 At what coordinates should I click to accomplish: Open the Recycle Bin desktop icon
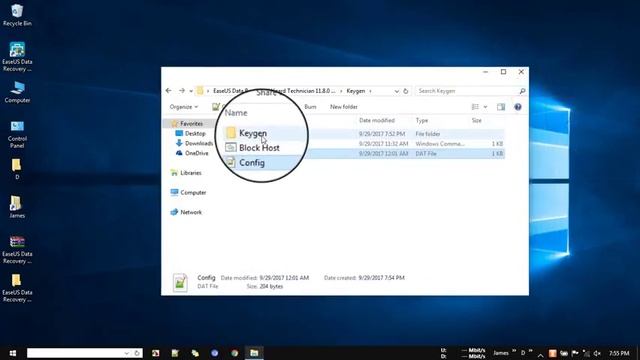point(17,15)
